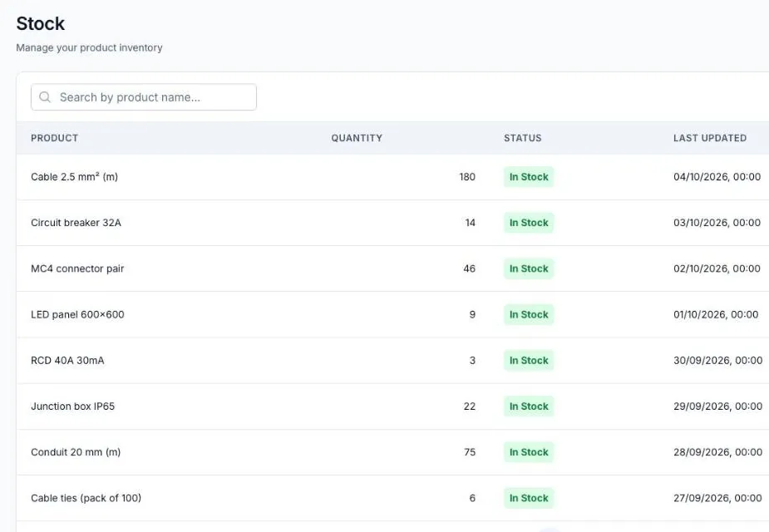Click the PRODUCT column header
This screenshot has height=532, width=769.
pyautogui.click(x=54, y=138)
